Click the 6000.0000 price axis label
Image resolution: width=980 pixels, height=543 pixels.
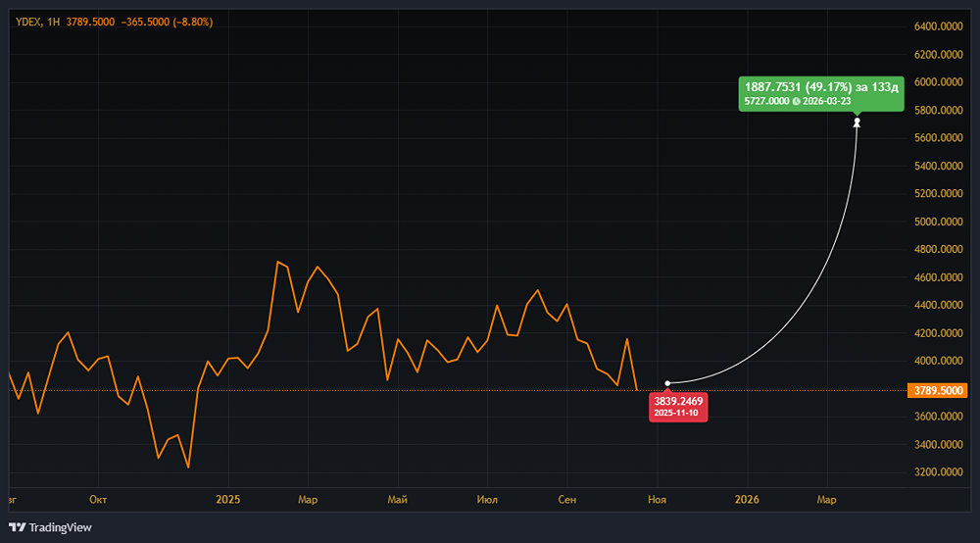pos(938,82)
